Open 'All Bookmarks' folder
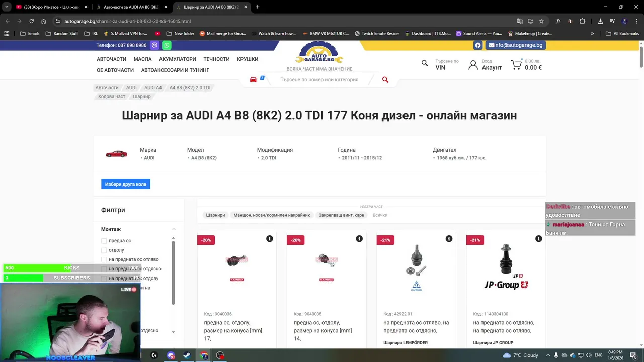Viewport: 644px width, 362px height. (622, 33)
